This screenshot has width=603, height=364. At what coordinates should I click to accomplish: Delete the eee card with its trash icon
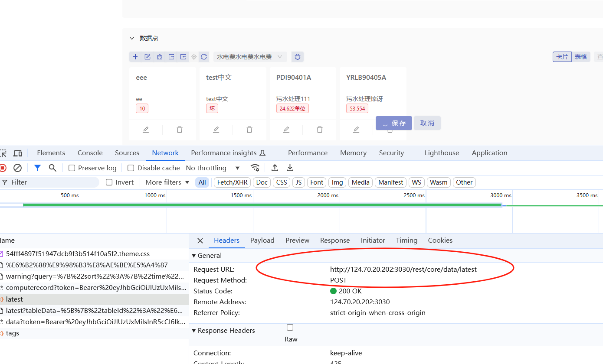[180, 130]
